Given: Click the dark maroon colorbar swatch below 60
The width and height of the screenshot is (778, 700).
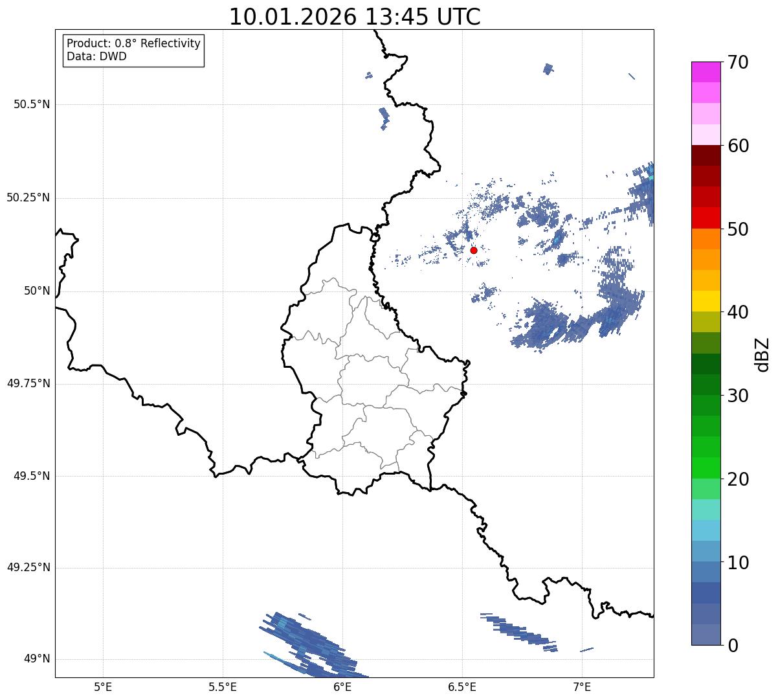Looking at the screenshot, I should click(706, 155).
